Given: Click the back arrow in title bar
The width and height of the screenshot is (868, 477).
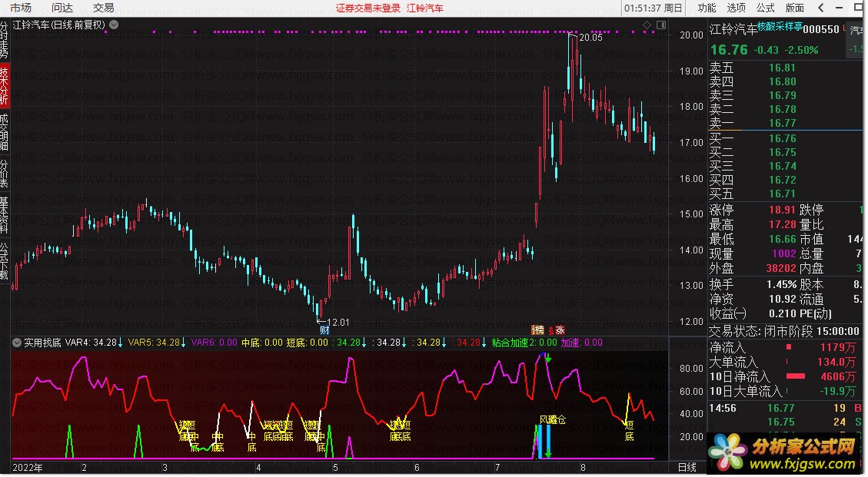Looking at the screenshot, I should (x=821, y=8).
